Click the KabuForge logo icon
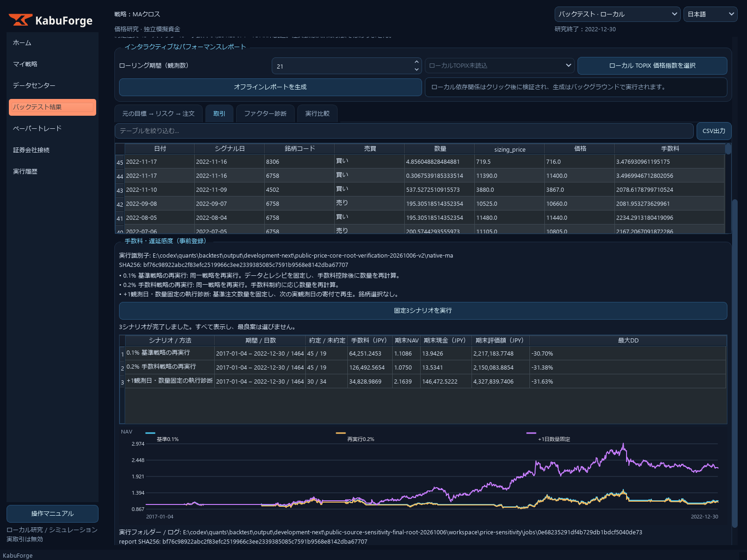This screenshot has width=747, height=560. pos(20,20)
